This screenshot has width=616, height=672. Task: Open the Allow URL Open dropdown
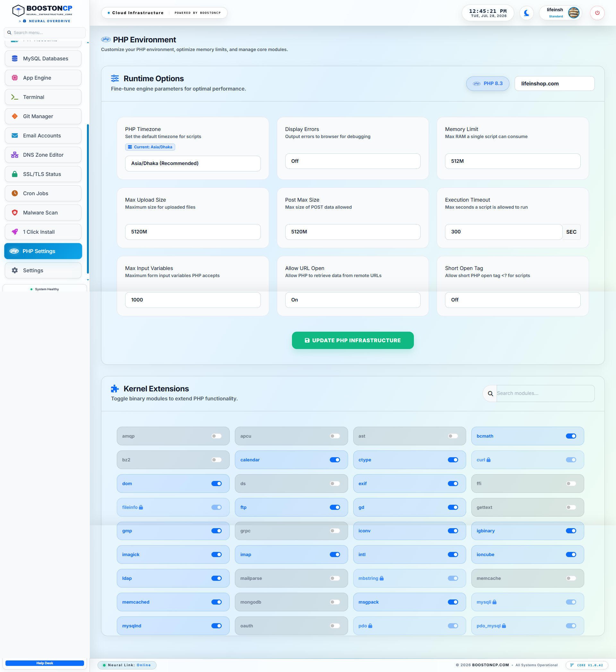pos(353,300)
